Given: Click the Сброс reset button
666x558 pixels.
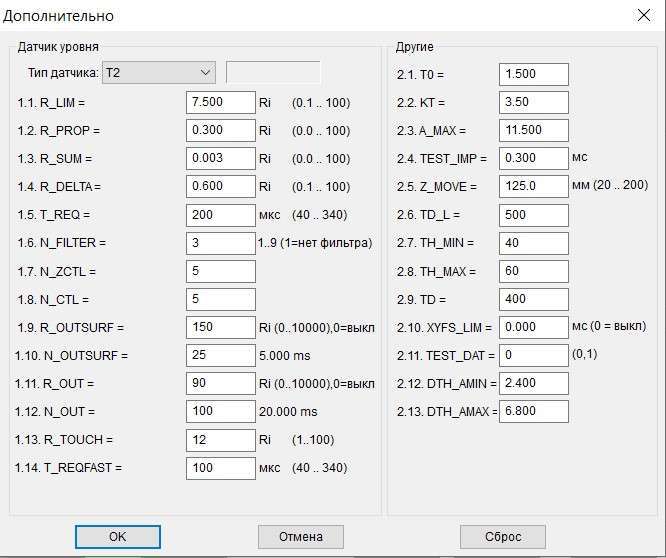Looking at the screenshot, I should [502, 536].
